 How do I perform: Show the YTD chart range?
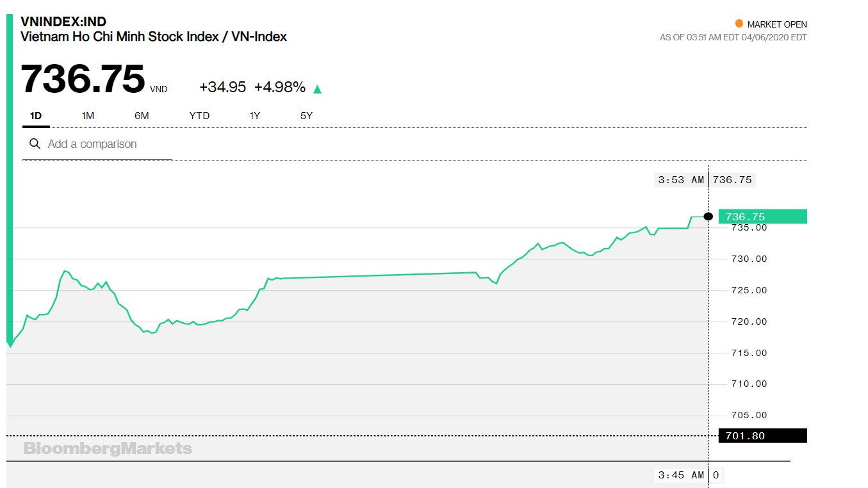[199, 116]
